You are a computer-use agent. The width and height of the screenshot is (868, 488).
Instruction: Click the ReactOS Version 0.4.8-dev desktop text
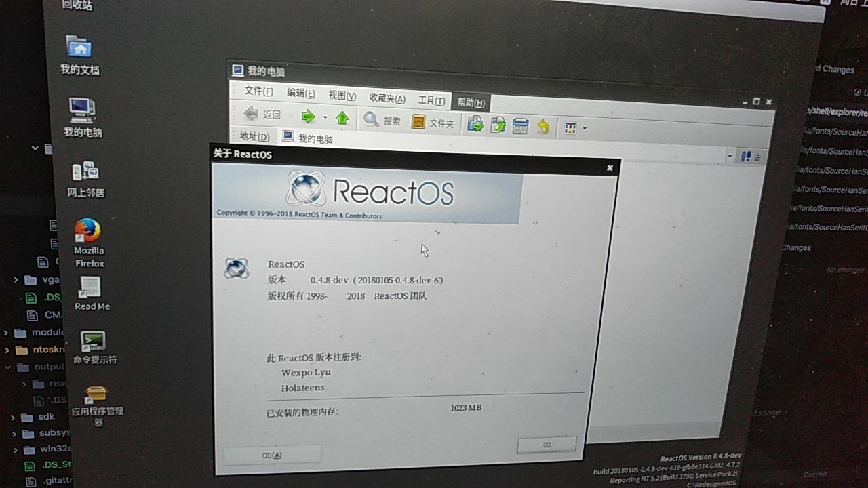point(702,457)
